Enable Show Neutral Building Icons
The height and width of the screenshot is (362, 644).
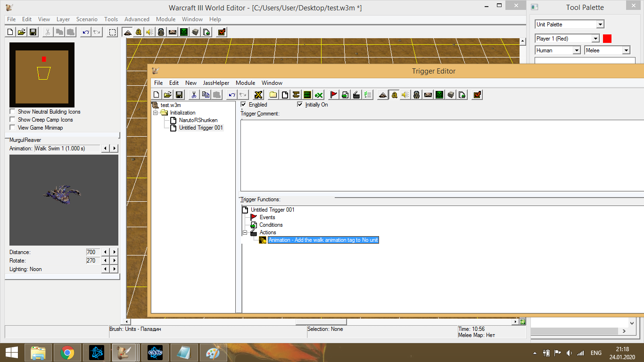pyautogui.click(x=12, y=112)
